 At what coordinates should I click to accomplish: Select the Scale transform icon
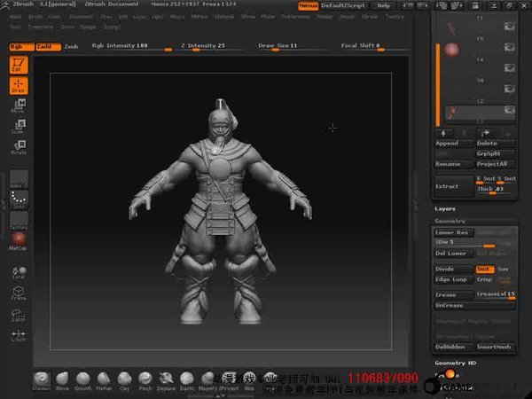(18, 127)
